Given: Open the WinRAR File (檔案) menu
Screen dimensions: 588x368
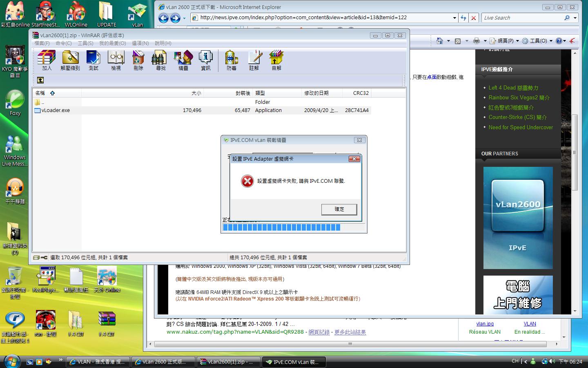Looking at the screenshot, I should (42, 43).
